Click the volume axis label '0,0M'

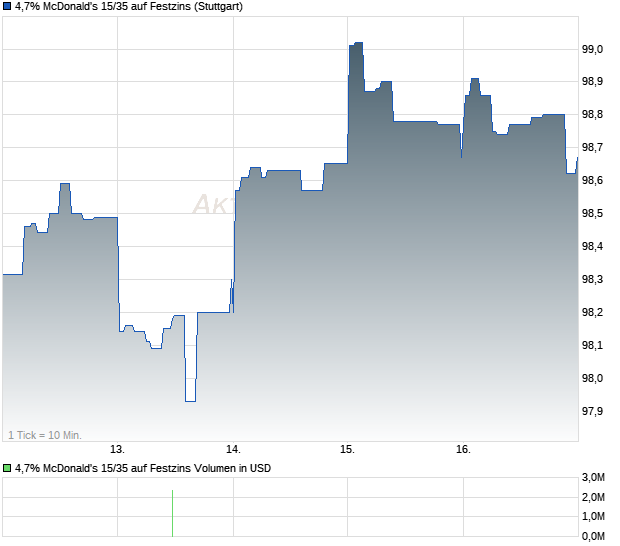[x=593, y=536]
